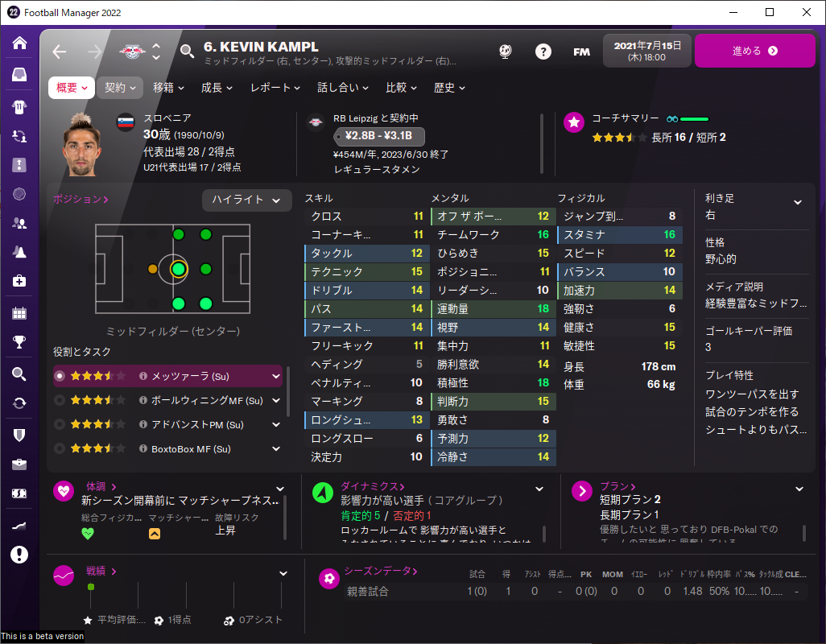The height and width of the screenshot is (644, 826).
Task: Click the 進める continue button
Action: 755,51
